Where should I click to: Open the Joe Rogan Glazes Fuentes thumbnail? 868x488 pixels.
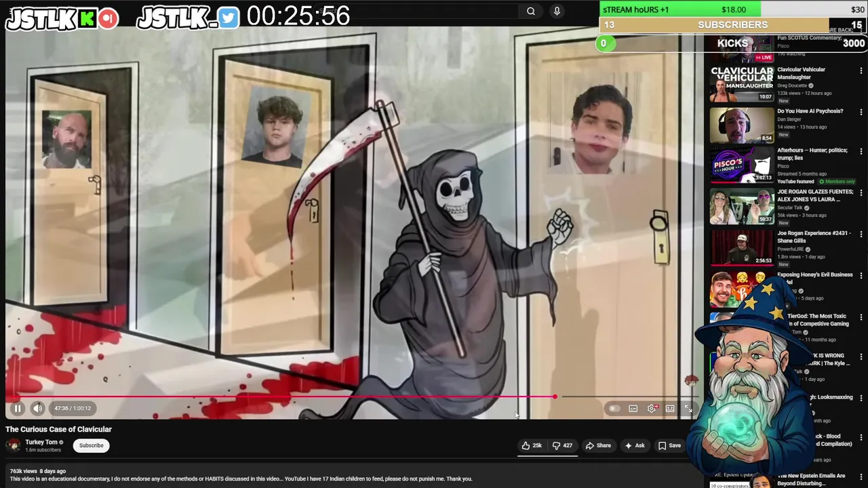[x=742, y=206]
